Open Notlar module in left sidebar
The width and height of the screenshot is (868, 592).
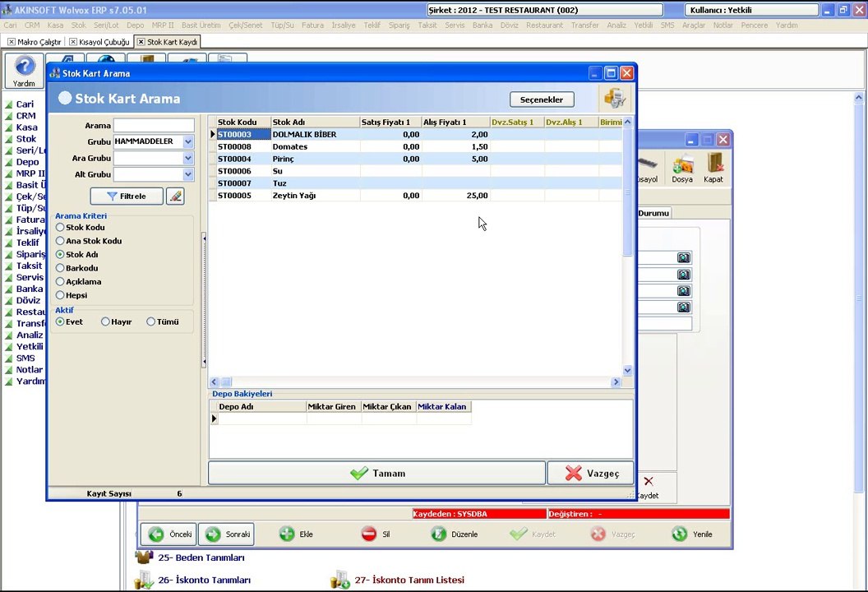click(30, 370)
